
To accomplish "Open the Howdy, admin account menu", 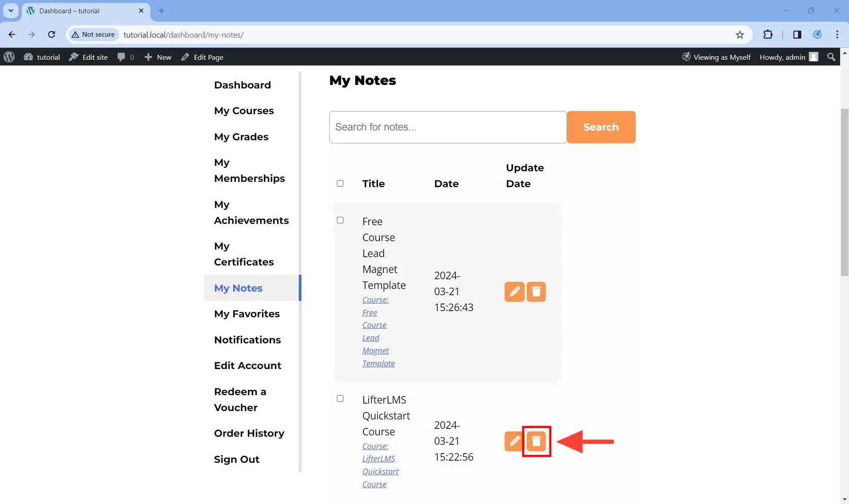I will (789, 57).
